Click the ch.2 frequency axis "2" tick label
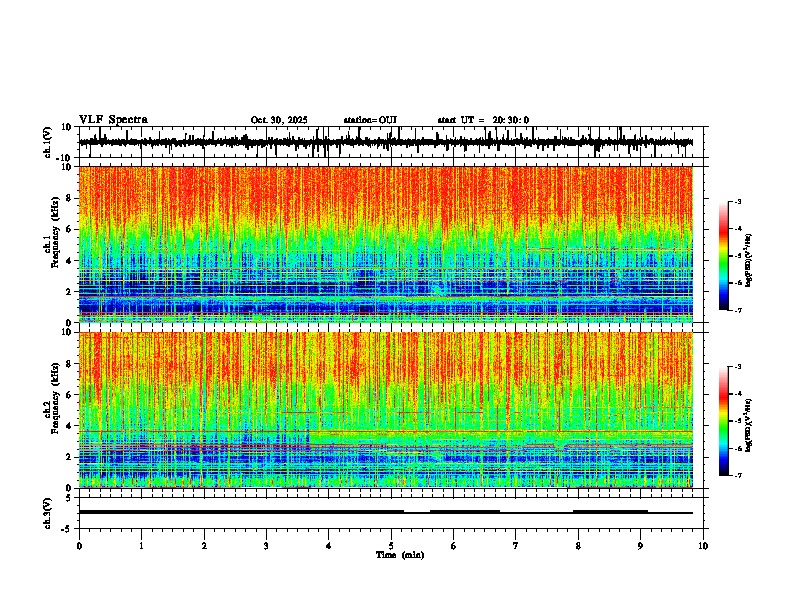 70,457
